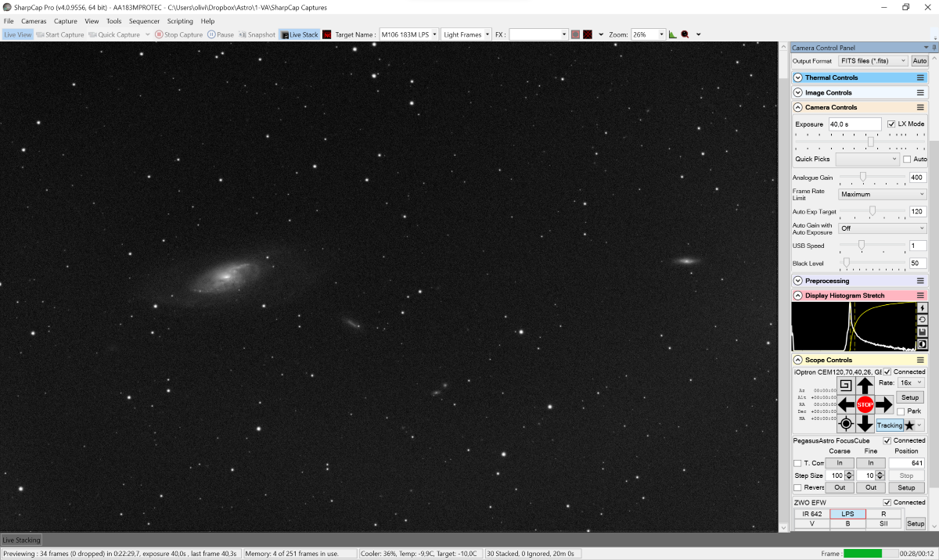The width and height of the screenshot is (939, 560).
Task: Toggle the LX Mode checkbox
Action: pos(891,124)
